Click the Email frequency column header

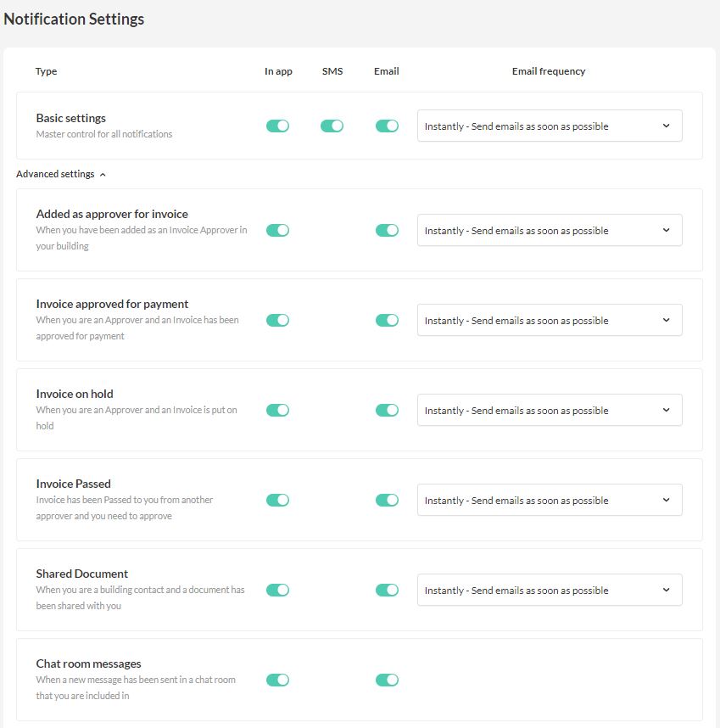(x=549, y=71)
